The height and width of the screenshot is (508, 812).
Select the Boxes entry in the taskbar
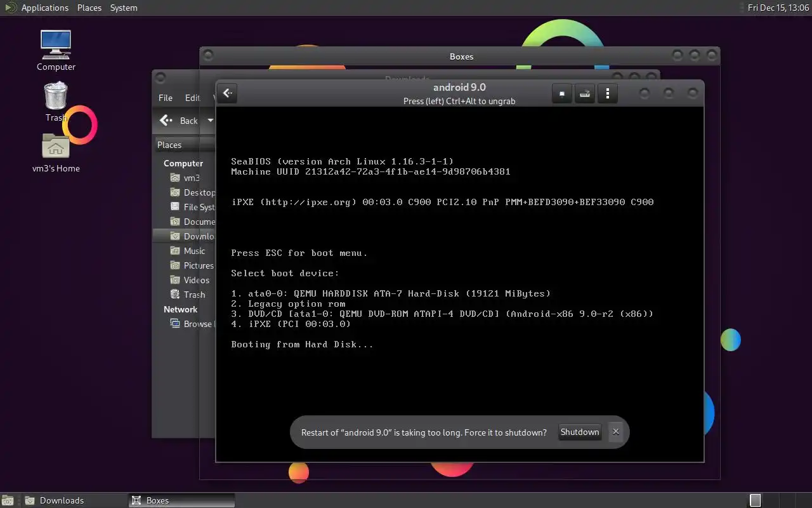pos(181,500)
